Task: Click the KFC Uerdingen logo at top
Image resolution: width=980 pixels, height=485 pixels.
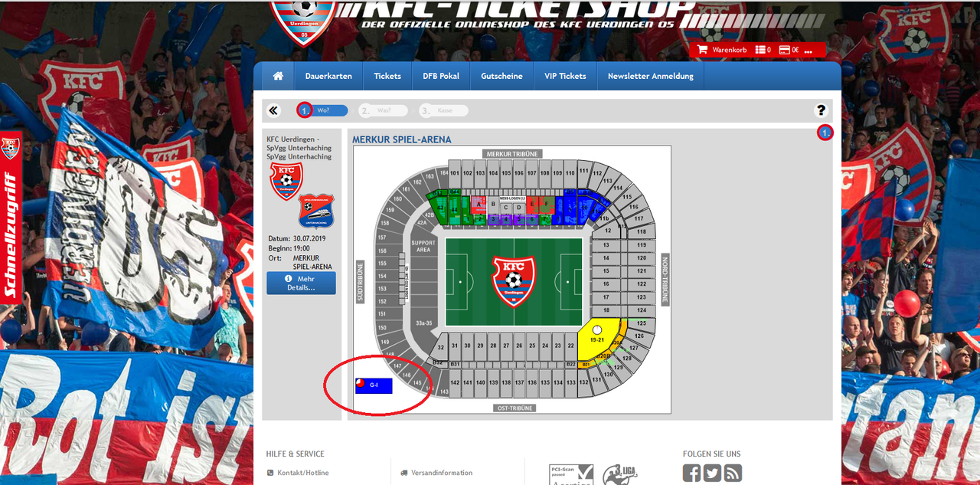Action: coord(304,21)
